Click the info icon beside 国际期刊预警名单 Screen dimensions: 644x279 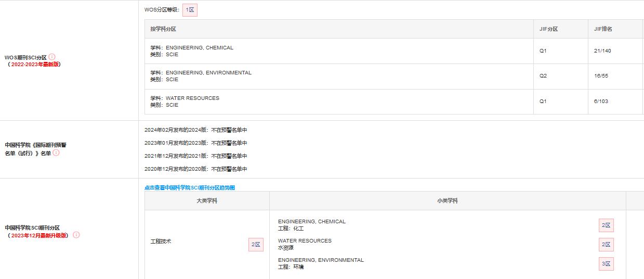pyautogui.click(x=56, y=153)
